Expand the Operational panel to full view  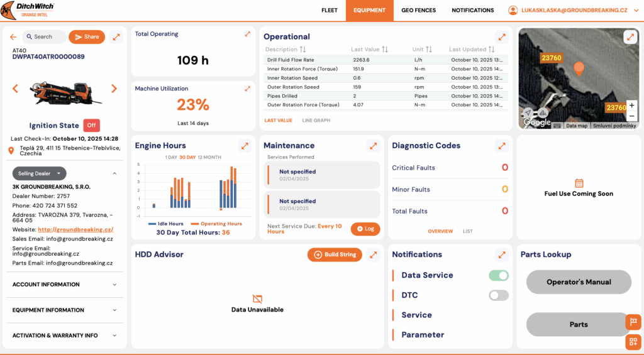point(501,37)
